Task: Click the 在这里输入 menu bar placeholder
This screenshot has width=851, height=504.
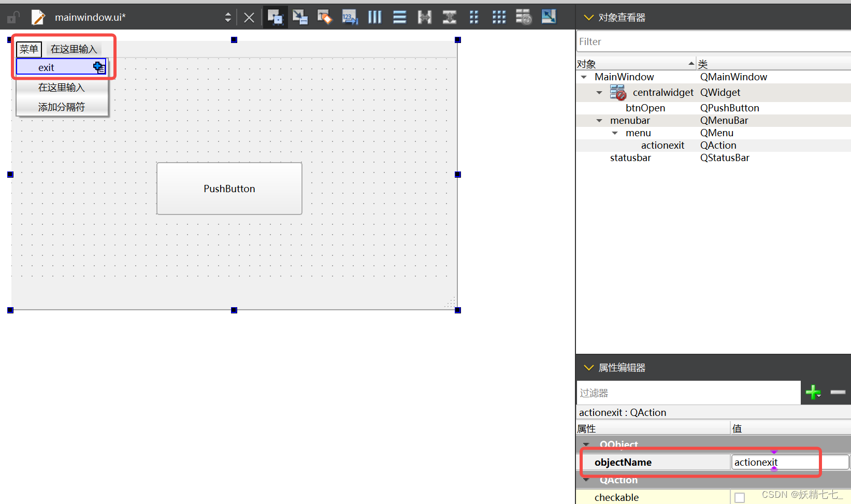Action: click(x=74, y=49)
